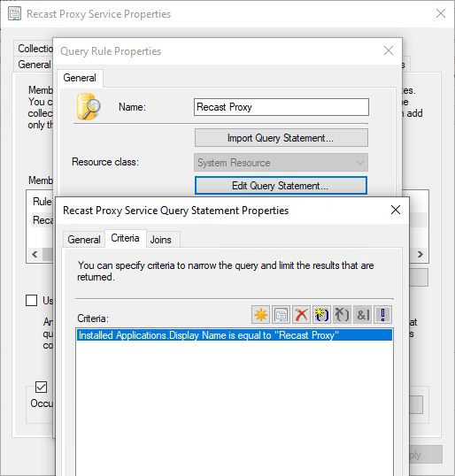Switch to the Criteria tab

(125, 238)
